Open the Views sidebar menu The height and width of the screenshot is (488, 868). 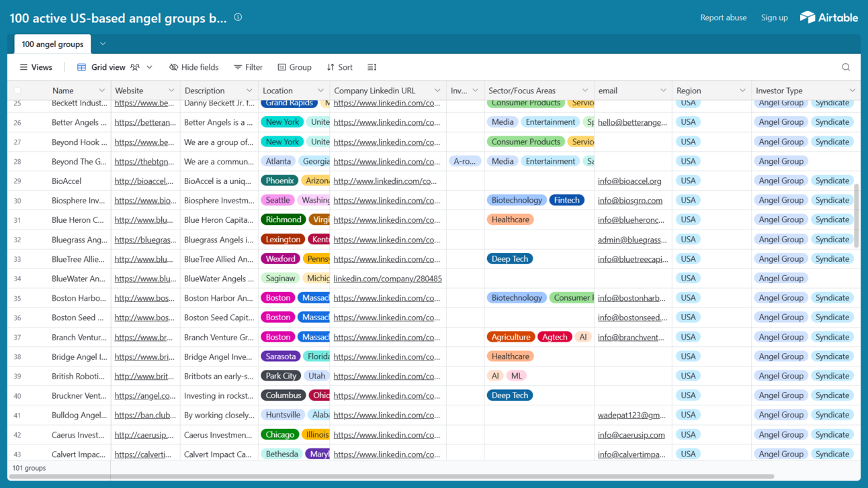36,67
